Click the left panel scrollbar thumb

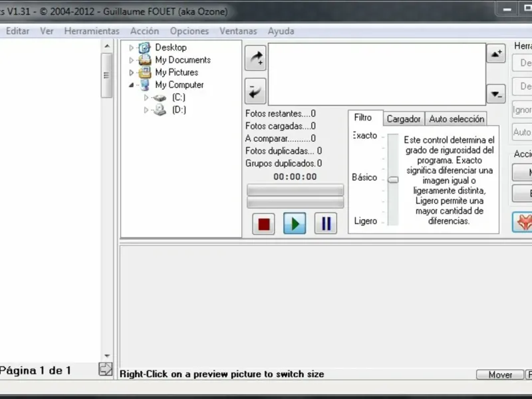106,75
